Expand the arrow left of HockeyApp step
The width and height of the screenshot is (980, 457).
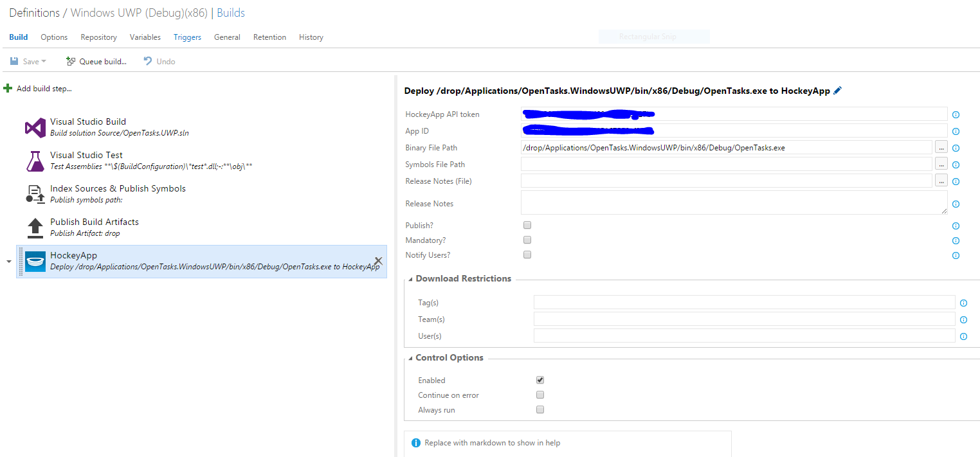tap(8, 262)
